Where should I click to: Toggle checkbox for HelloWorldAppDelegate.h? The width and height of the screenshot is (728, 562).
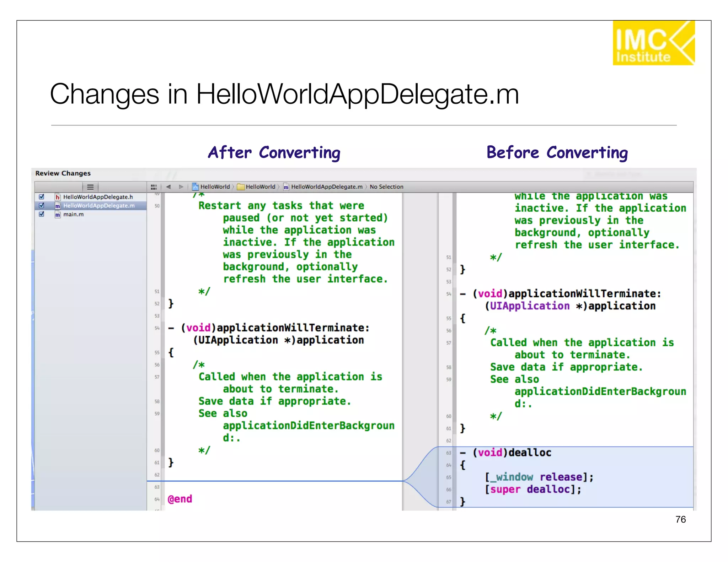pyautogui.click(x=42, y=196)
